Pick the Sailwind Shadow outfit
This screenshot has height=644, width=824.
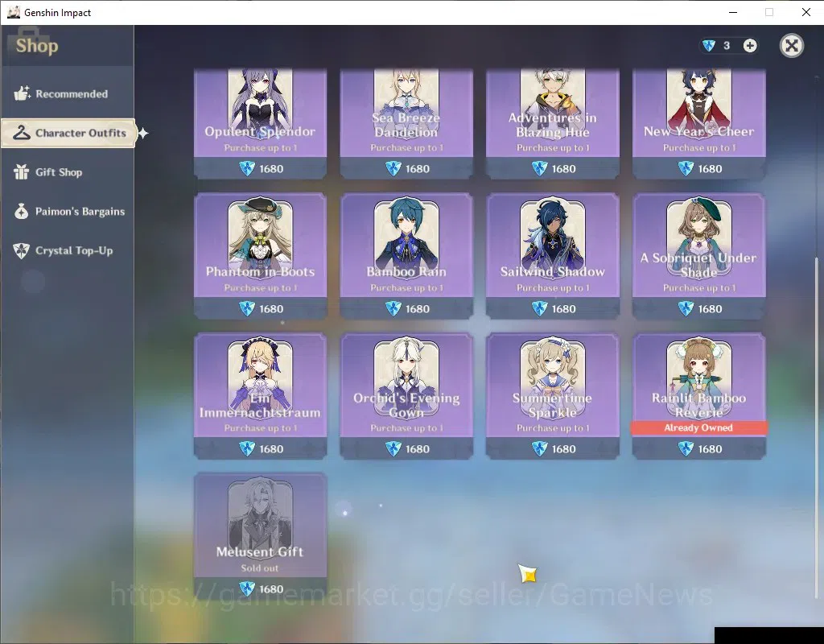click(x=552, y=255)
